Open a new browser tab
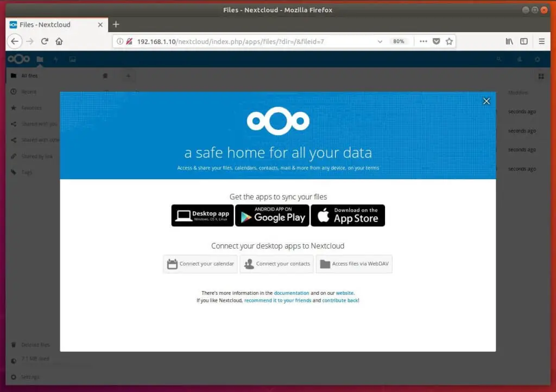The image size is (556, 392). coord(116,24)
